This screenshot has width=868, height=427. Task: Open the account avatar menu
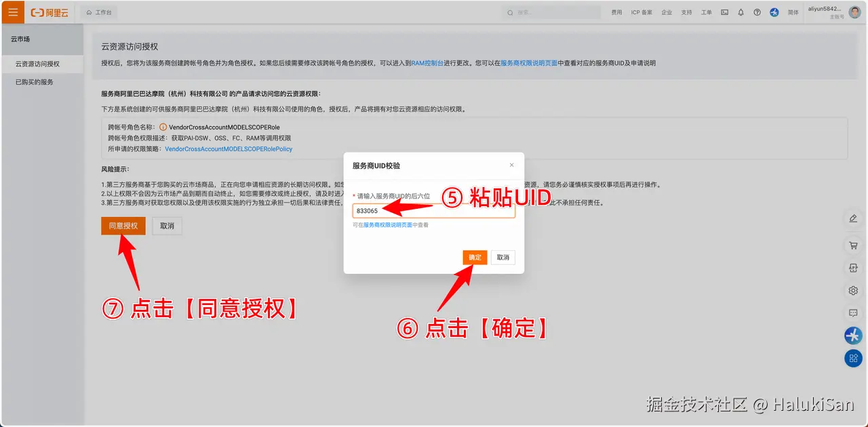point(855,12)
